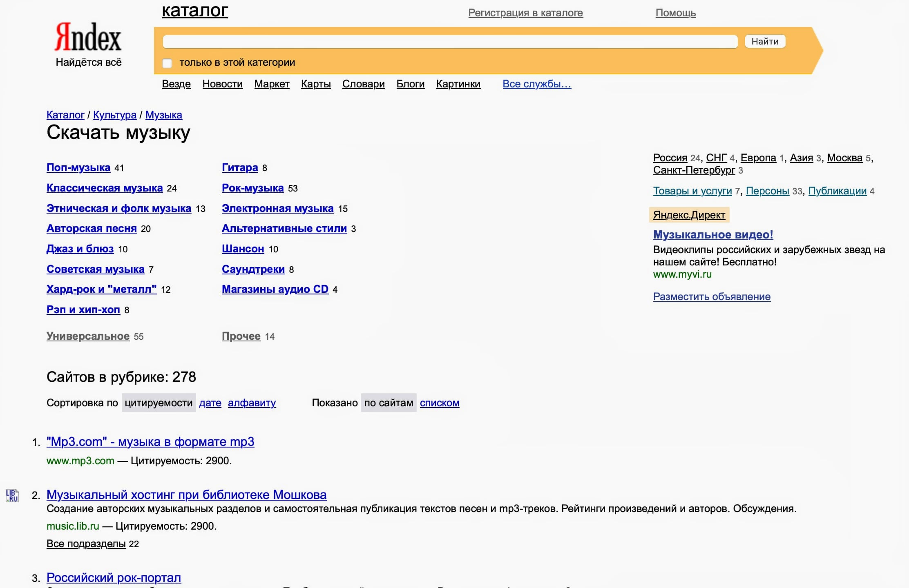Open Регистрация в каталоге link
Viewport: 909px width, 588px height.
click(525, 13)
